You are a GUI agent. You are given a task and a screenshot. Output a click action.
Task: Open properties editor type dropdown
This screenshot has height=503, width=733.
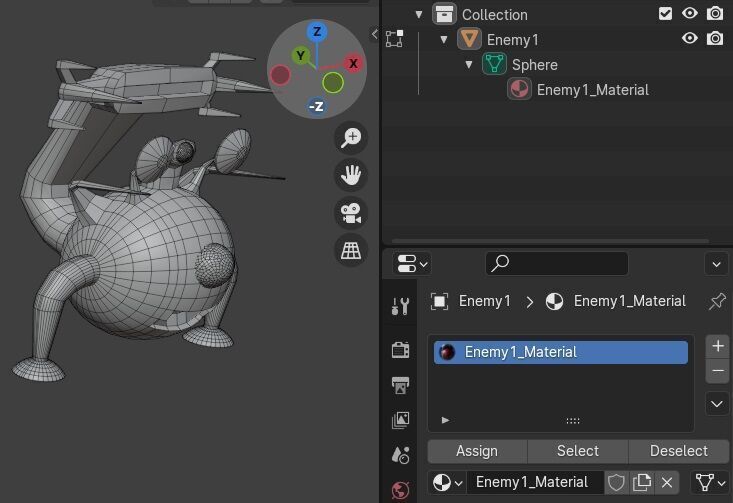pyautogui.click(x=412, y=264)
